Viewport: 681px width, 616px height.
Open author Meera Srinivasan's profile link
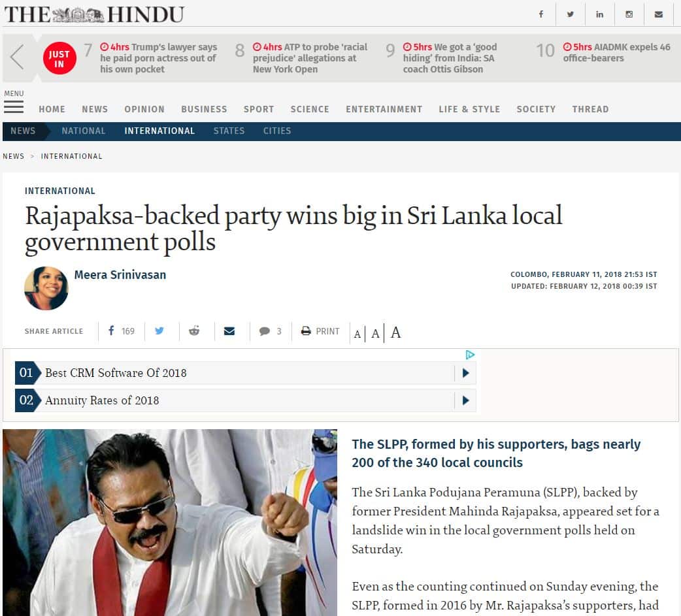[x=120, y=275]
